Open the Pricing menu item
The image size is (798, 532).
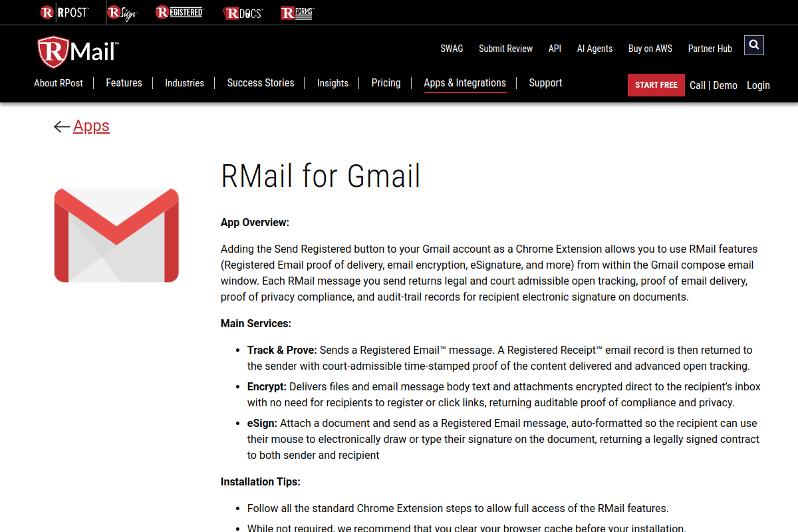(386, 83)
